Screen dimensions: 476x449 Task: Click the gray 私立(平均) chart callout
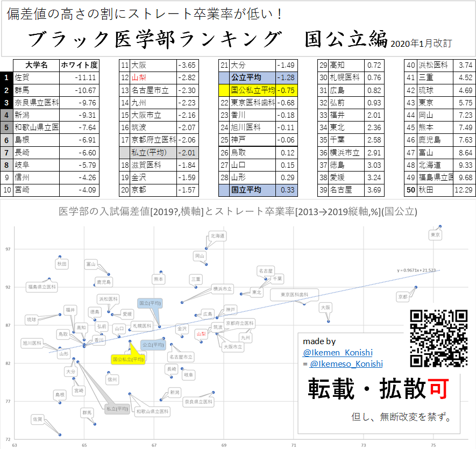click(117, 409)
